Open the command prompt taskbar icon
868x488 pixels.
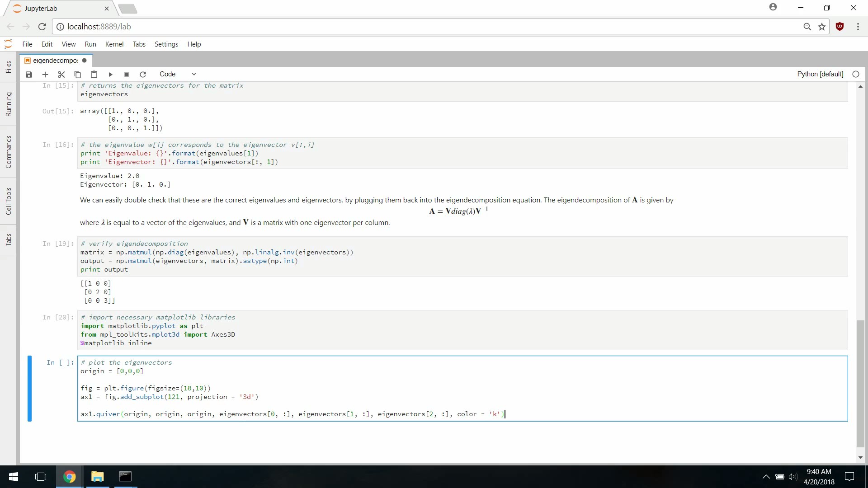tap(125, 477)
